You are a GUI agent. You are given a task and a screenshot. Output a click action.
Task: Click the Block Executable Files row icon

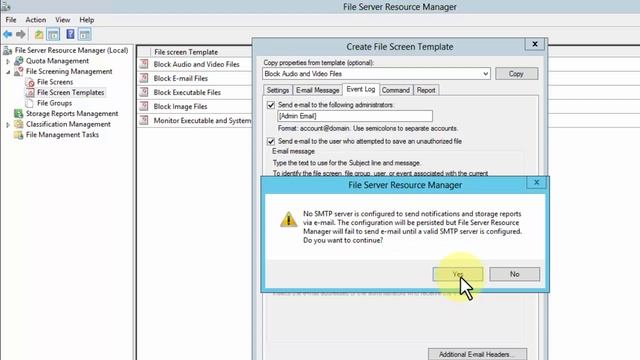[x=144, y=92]
